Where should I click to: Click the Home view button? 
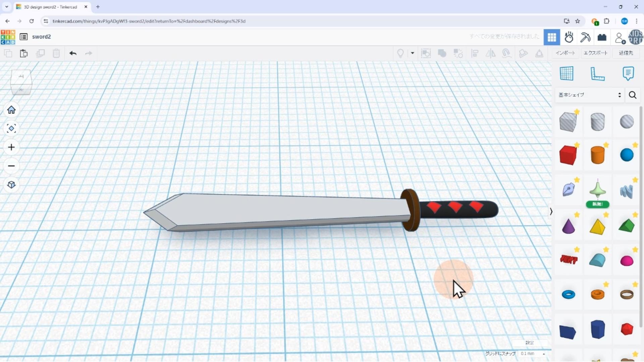coord(11,110)
